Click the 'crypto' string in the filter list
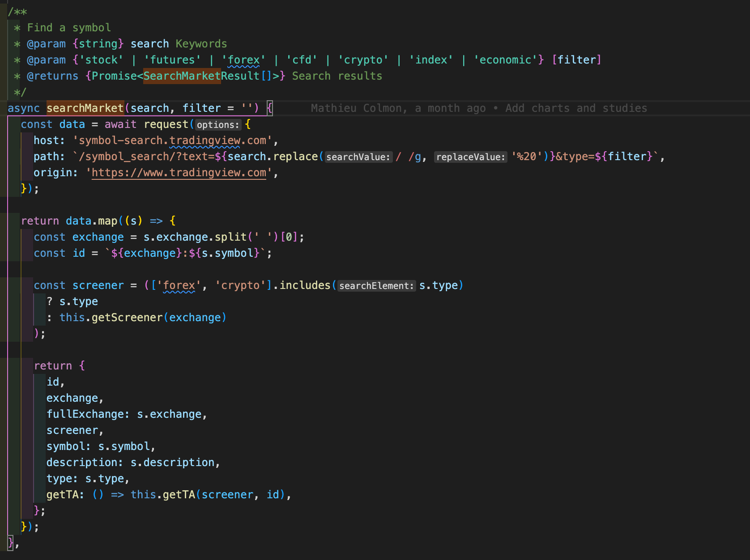 (363, 59)
